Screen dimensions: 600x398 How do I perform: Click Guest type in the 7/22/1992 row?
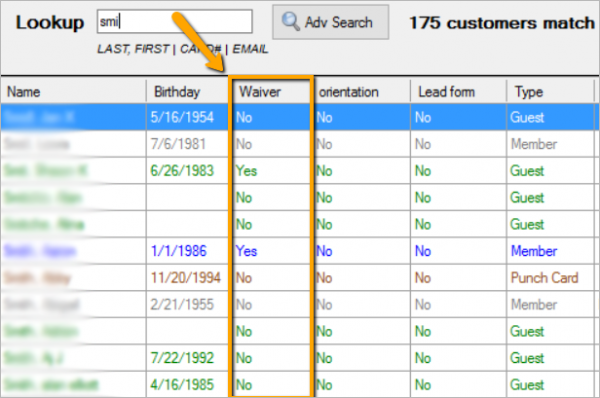(527, 358)
